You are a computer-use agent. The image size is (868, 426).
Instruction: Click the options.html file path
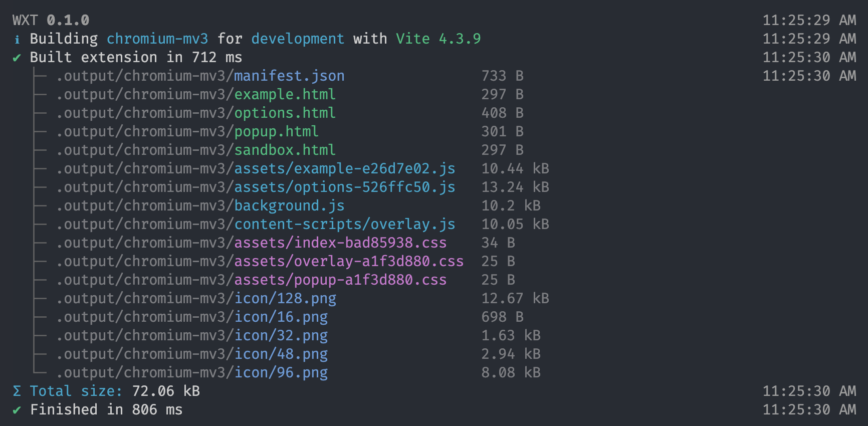(x=196, y=113)
